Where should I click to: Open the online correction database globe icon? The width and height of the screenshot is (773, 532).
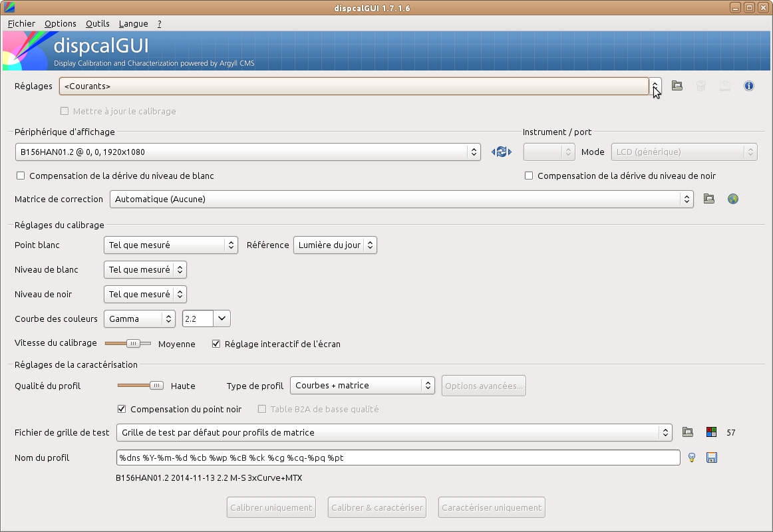click(x=733, y=199)
